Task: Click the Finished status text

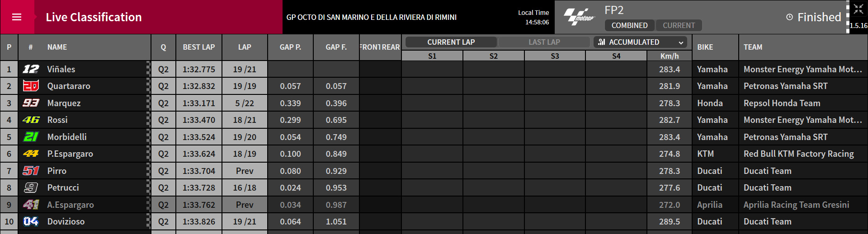Action: pyautogui.click(x=819, y=17)
